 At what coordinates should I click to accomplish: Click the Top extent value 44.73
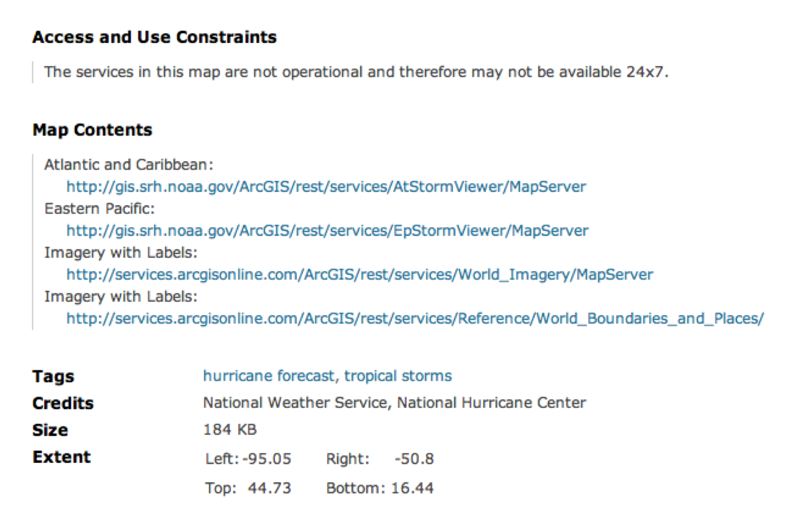tap(270, 488)
